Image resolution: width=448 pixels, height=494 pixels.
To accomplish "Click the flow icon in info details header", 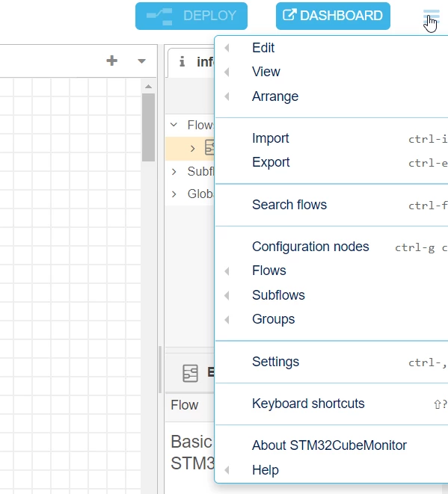I will pos(191,374).
